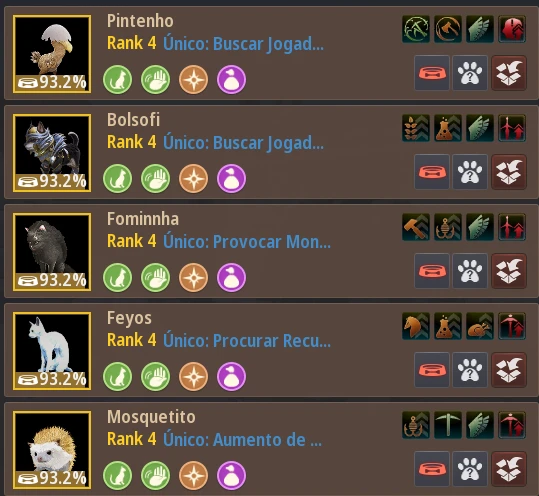
Task: Click the paw question icon for Bolsofi
Action: coord(470,172)
